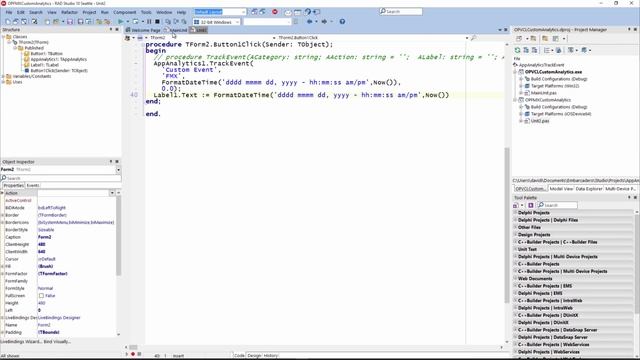
Task: Click the blue Help question mark icon
Action: pyautogui.click(x=342, y=22)
